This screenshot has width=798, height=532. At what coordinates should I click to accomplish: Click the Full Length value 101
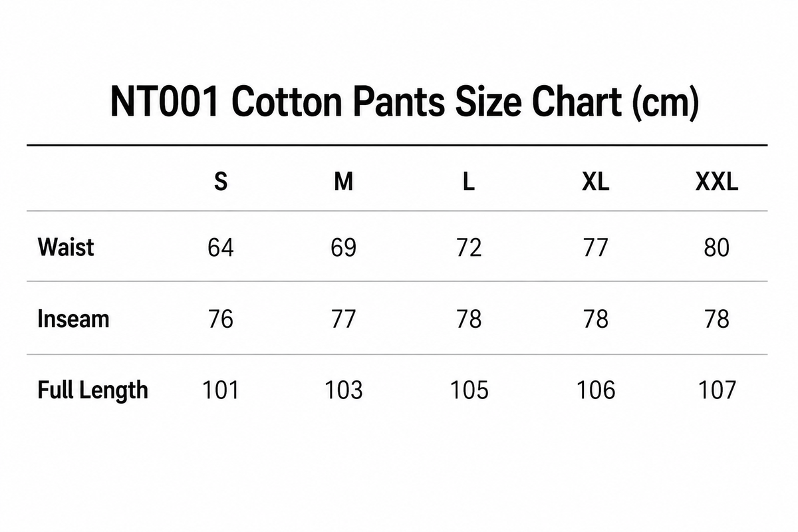pos(221,390)
